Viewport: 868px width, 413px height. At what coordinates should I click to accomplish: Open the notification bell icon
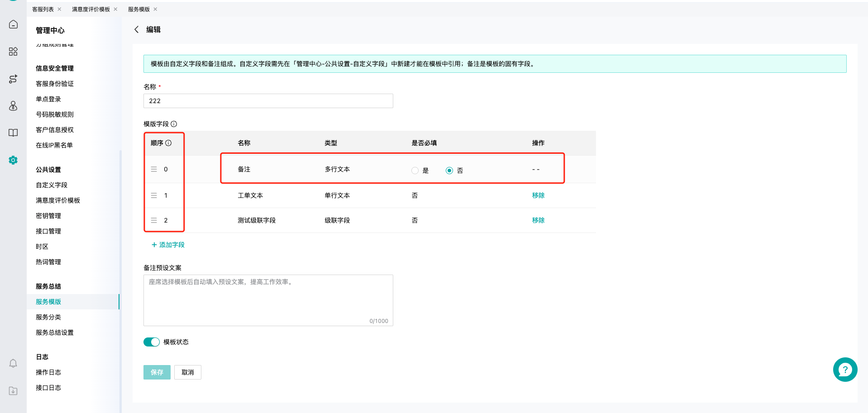pos(13,363)
